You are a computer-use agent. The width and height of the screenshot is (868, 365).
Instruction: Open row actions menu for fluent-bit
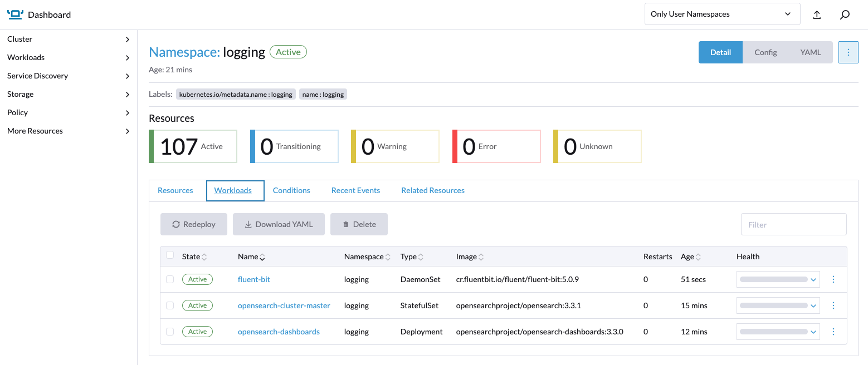pyautogui.click(x=833, y=279)
